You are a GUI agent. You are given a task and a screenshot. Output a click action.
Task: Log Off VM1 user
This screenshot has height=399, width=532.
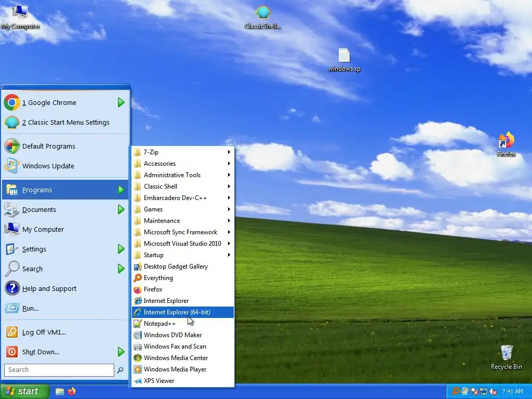coord(65,332)
